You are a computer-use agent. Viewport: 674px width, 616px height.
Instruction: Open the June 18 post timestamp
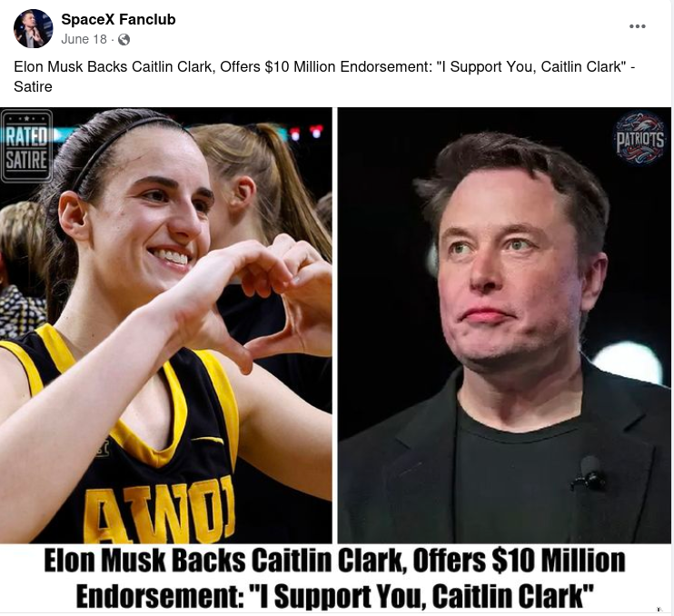[x=84, y=39]
